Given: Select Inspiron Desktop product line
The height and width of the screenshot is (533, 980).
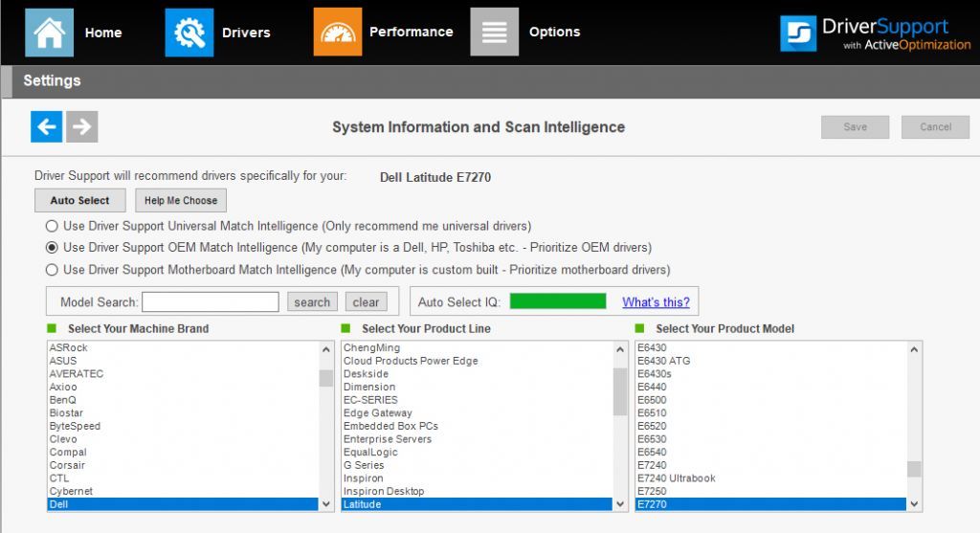Looking at the screenshot, I should (x=477, y=491).
